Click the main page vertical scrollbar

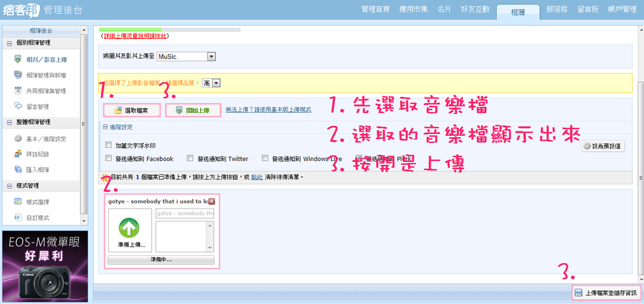tap(640, 177)
